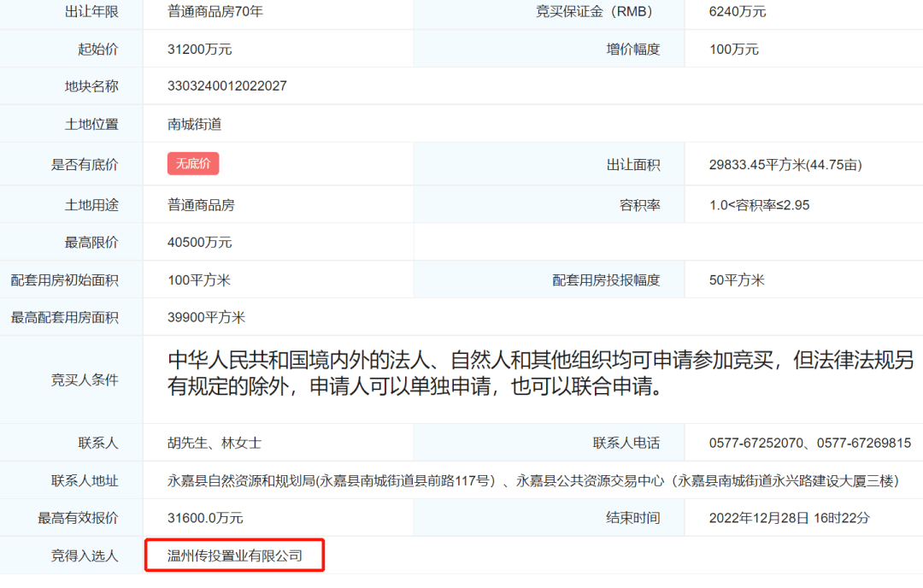Viewport: 923px width, 588px height.
Task: Click the plot ratio value 1.0<容积率≤2.95
Action: tap(760, 206)
